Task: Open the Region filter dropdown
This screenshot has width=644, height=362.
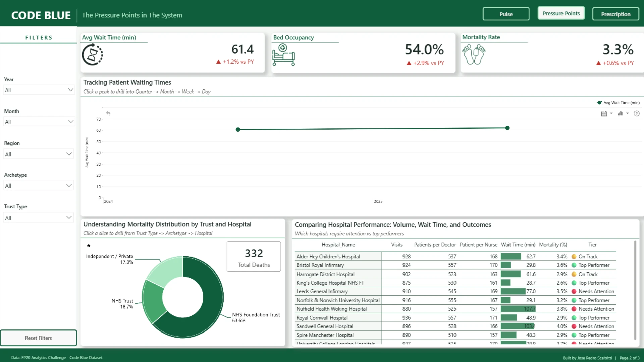Action: pyautogui.click(x=39, y=154)
